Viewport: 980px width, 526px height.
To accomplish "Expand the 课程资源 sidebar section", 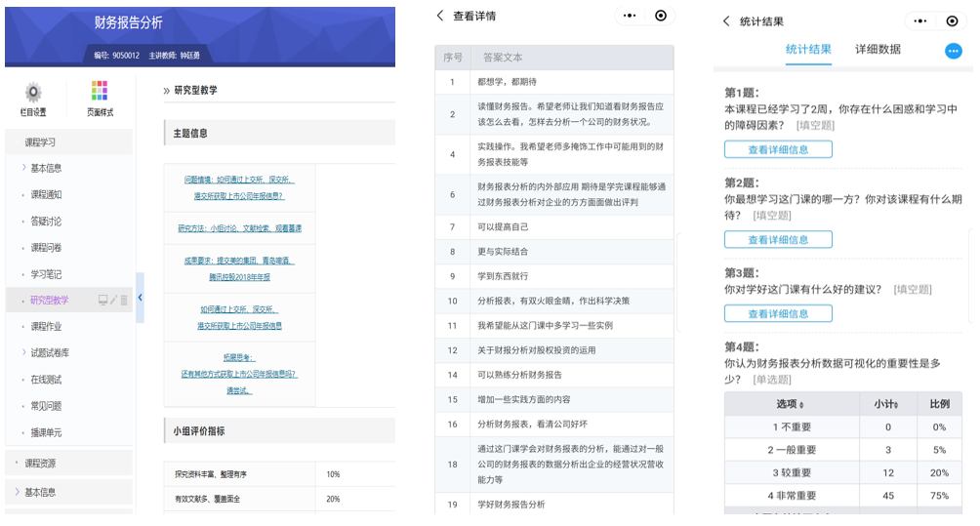I will (x=39, y=463).
